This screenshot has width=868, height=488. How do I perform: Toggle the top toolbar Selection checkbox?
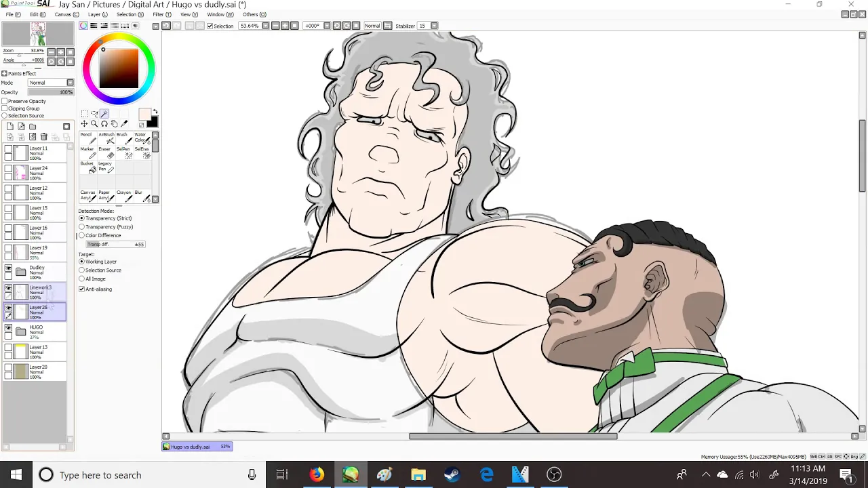click(210, 26)
